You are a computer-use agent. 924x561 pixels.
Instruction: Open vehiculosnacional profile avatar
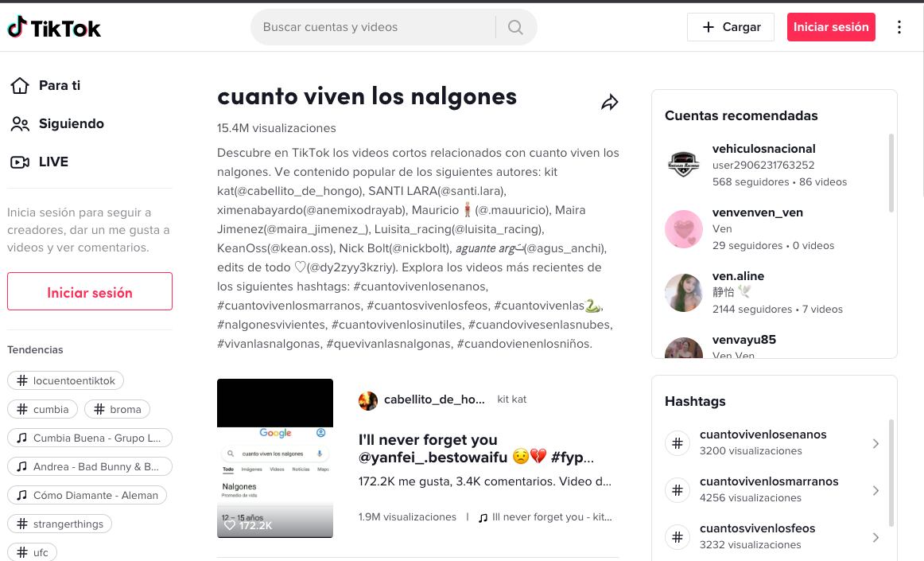683,166
